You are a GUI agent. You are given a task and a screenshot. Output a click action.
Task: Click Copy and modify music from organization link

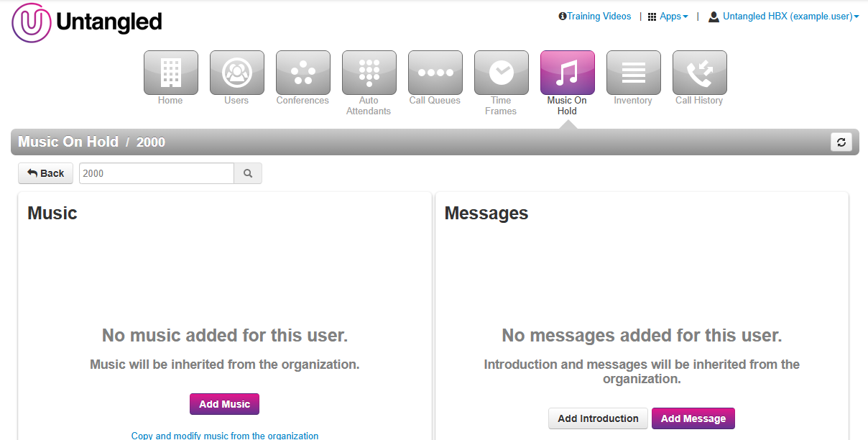tap(225, 435)
